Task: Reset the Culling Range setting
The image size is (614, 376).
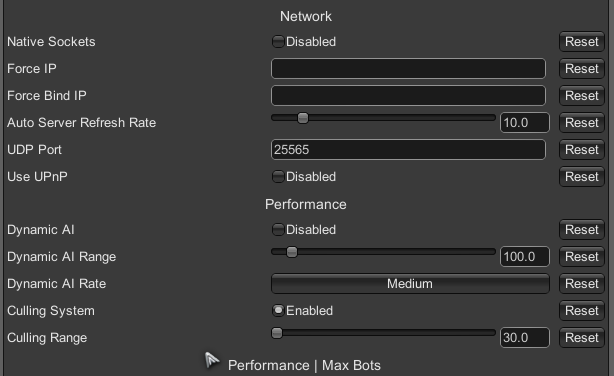Action: point(581,338)
